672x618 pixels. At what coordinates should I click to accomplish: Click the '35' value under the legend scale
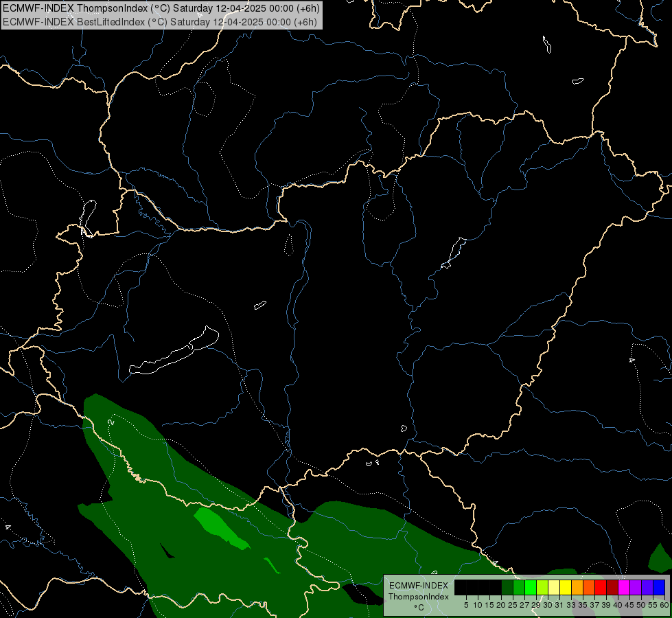tap(583, 605)
